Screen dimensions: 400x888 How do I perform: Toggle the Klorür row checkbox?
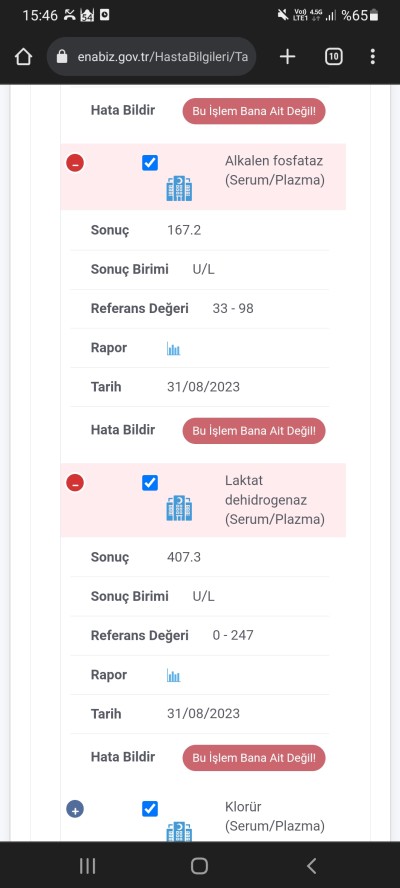tap(150, 809)
